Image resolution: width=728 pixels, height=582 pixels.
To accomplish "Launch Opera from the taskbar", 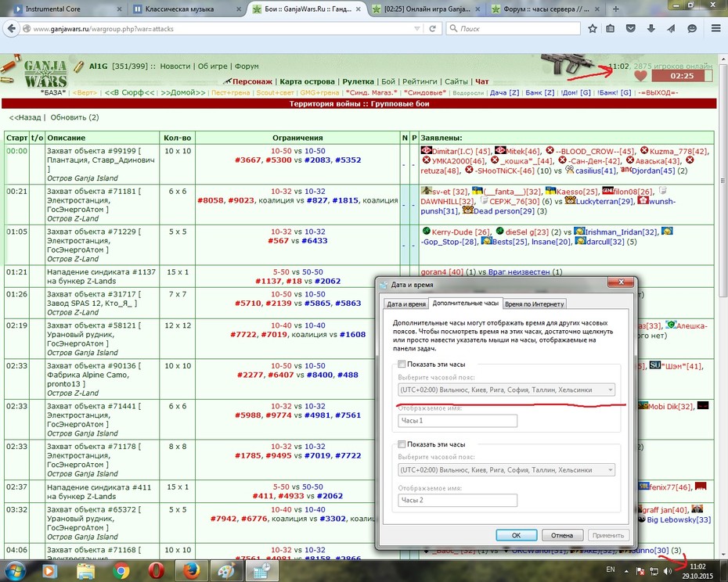I will click(156, 571).
